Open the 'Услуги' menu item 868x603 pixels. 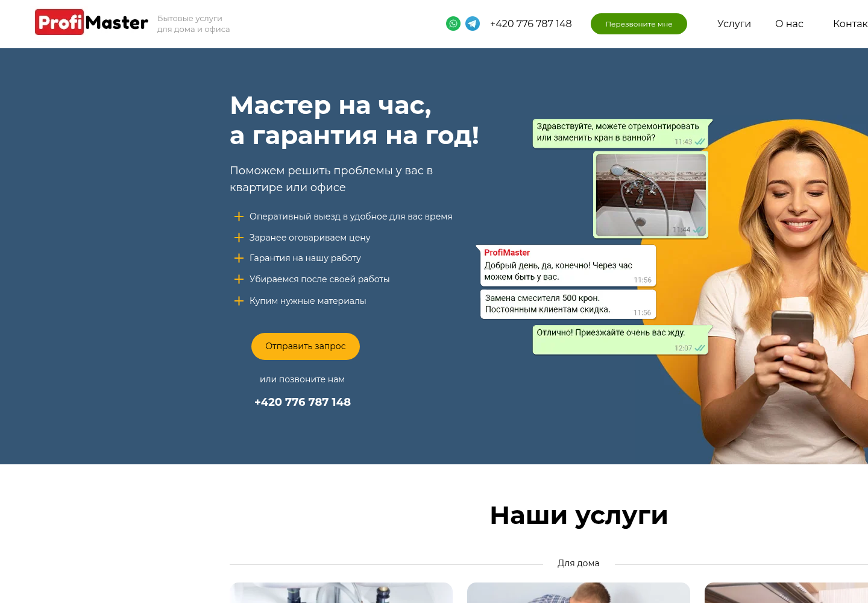coord(734,24)
